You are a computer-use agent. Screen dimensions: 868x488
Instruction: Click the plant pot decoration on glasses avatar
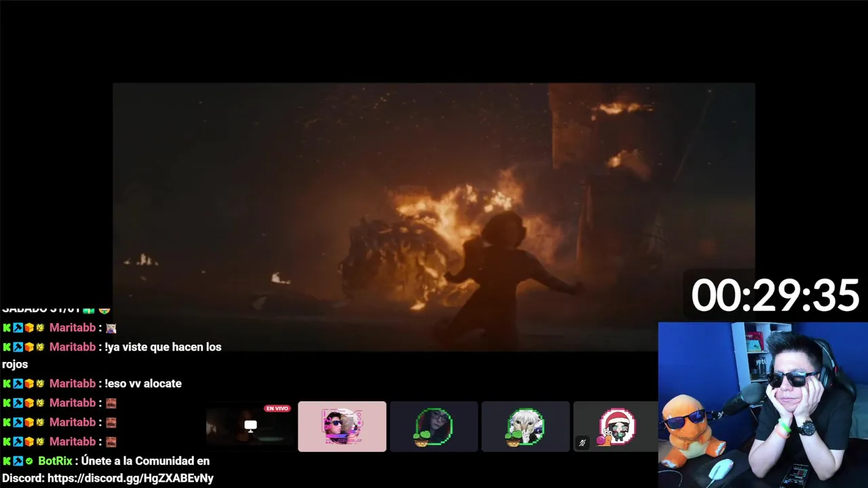[x=422, y=440]
